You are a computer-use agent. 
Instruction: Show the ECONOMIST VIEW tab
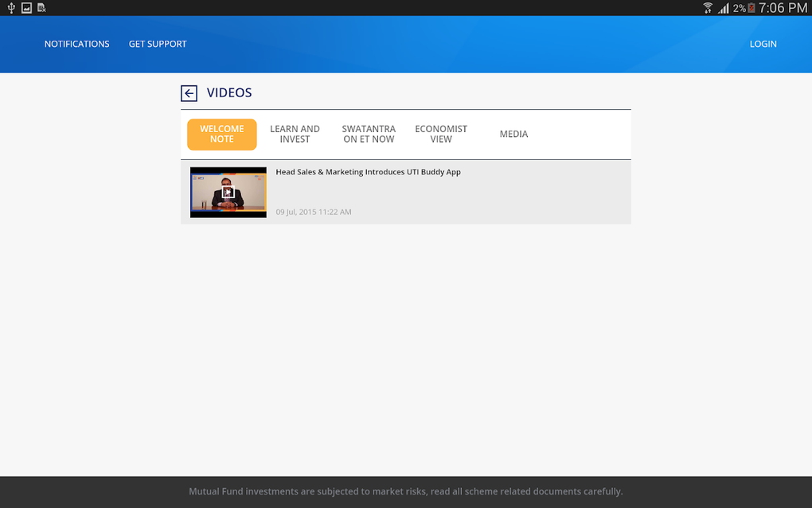441,134
